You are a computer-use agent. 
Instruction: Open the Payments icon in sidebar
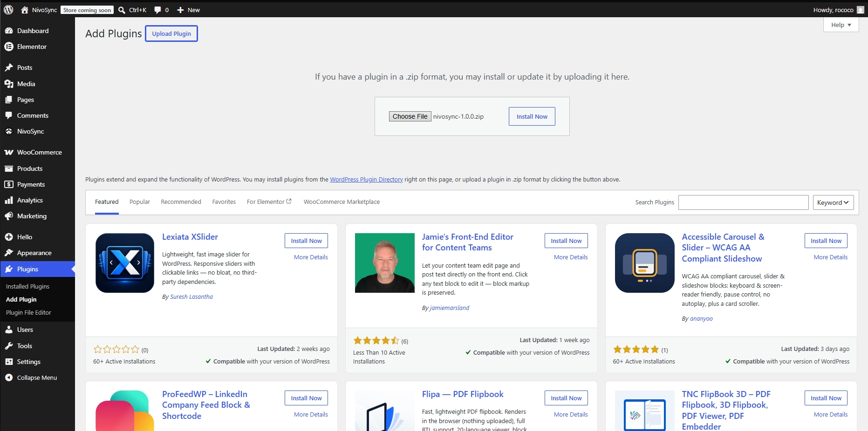[9, 184]
